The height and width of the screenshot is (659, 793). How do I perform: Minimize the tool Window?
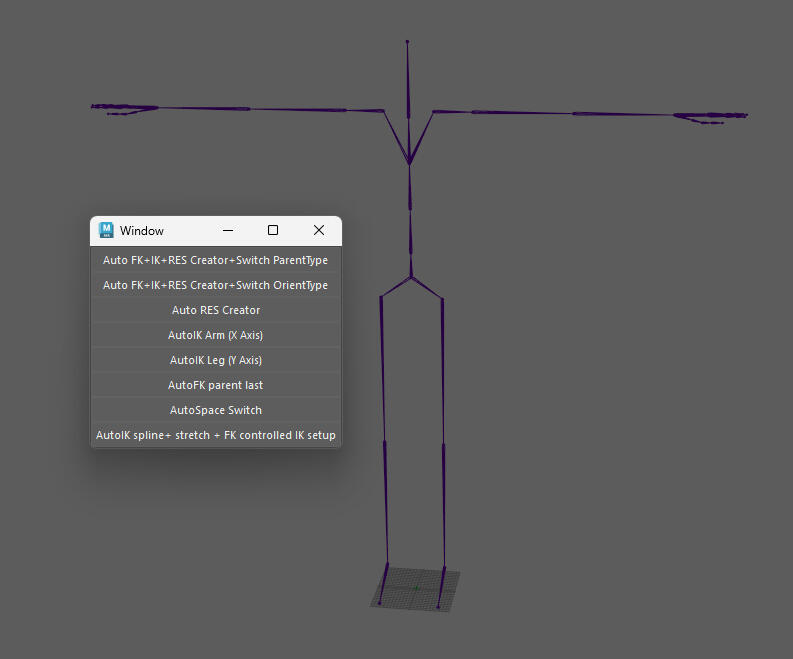[x=227, y=230]
